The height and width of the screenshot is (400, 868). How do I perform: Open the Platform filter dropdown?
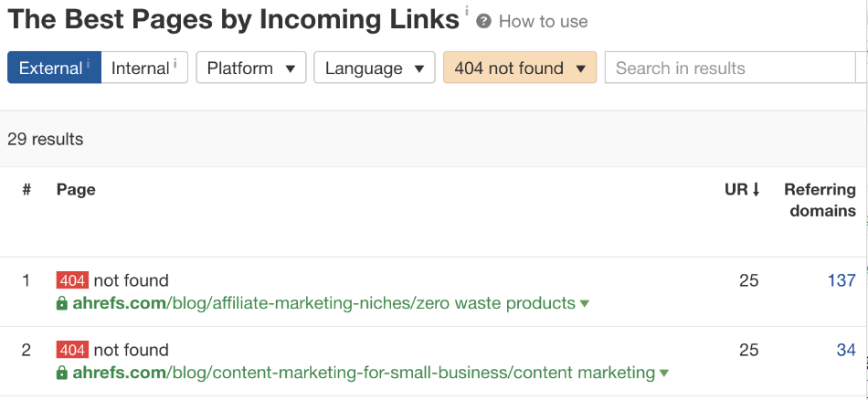click(x=251, y=68)
